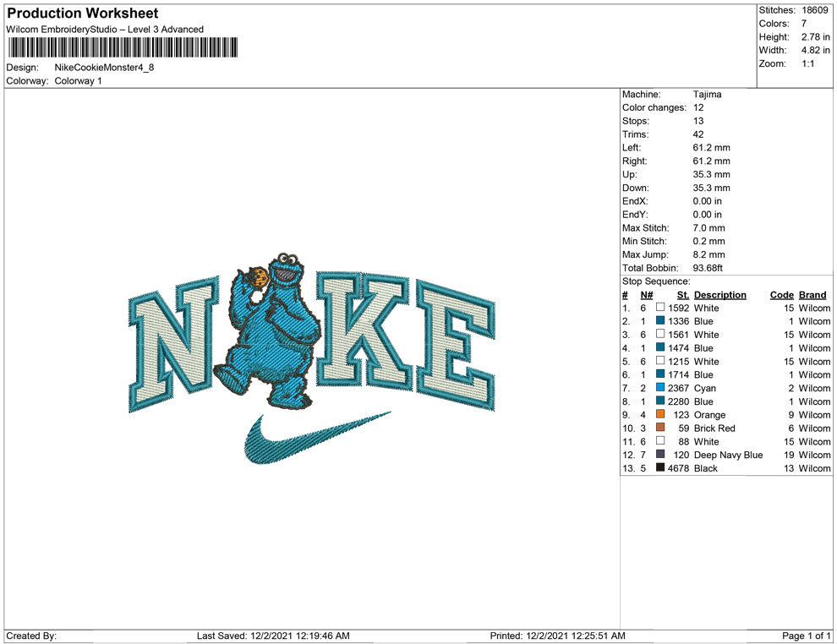The width and height of the screenshot is (837, 644).
Task: Click the Height value '2.78 in'
Action: [x=816, y=37]
